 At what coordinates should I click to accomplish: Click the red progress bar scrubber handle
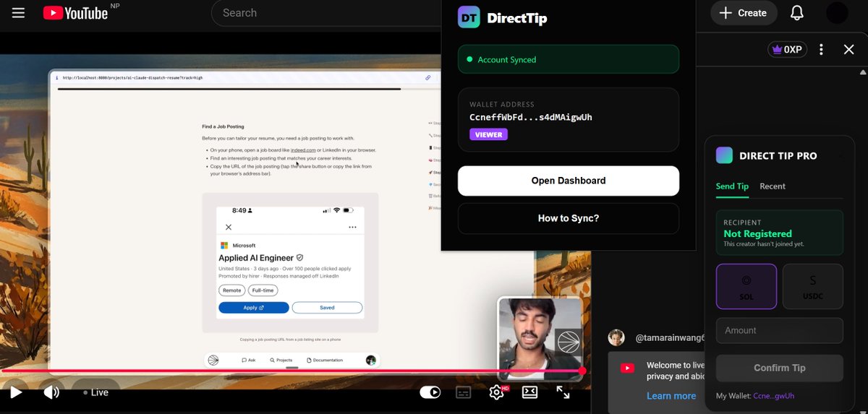(582, 371)
